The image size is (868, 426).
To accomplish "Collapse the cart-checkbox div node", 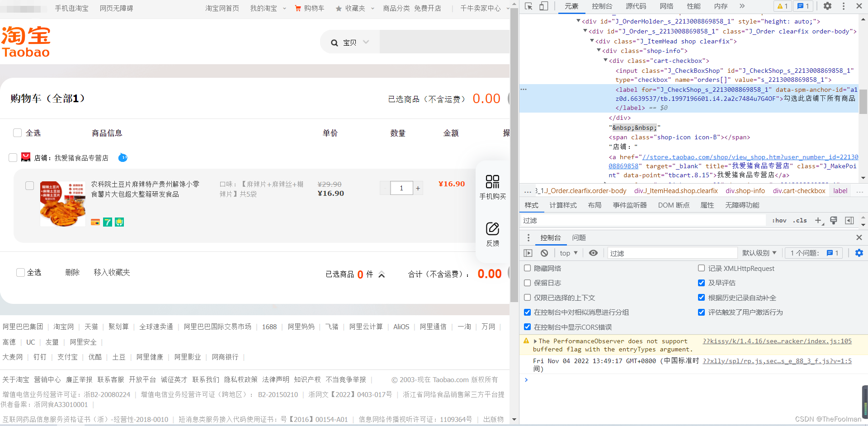I will [605, 60].
